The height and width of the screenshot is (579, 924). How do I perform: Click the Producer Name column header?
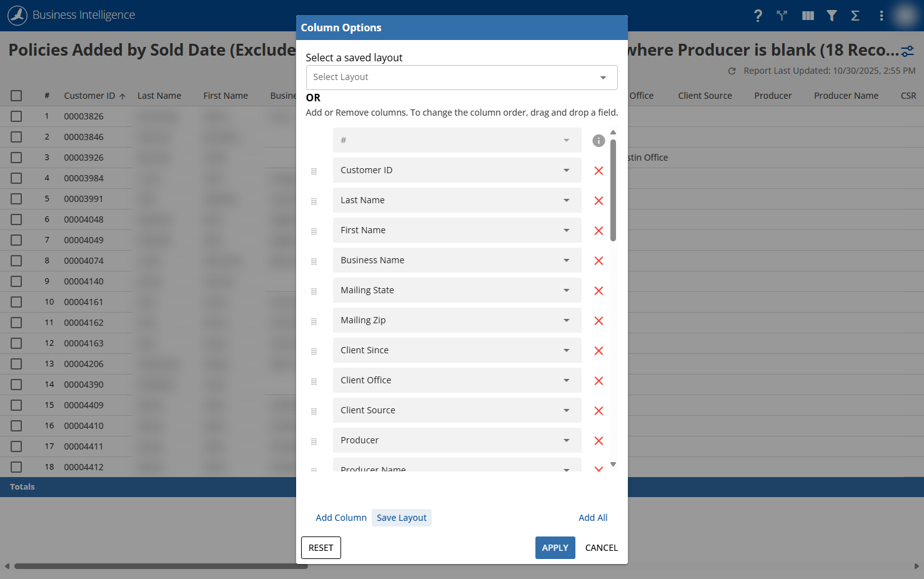(x=846, y=96)
